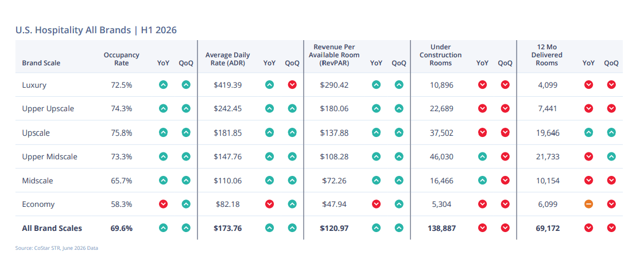Click the All Brand Scales row label
Image resolution: width=644 pixels, height=267 pixels.
(52, 228)
